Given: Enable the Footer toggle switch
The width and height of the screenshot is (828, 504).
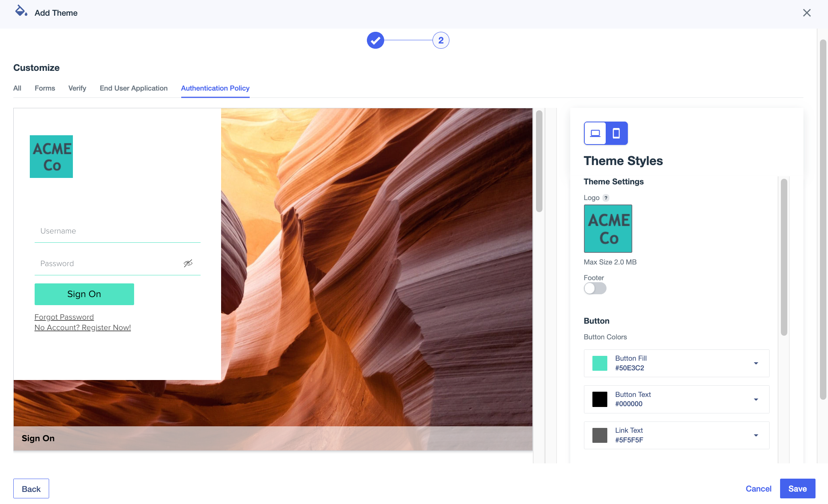Looking at the screenshot, I should pyautogui.click(x=595, y=288).
